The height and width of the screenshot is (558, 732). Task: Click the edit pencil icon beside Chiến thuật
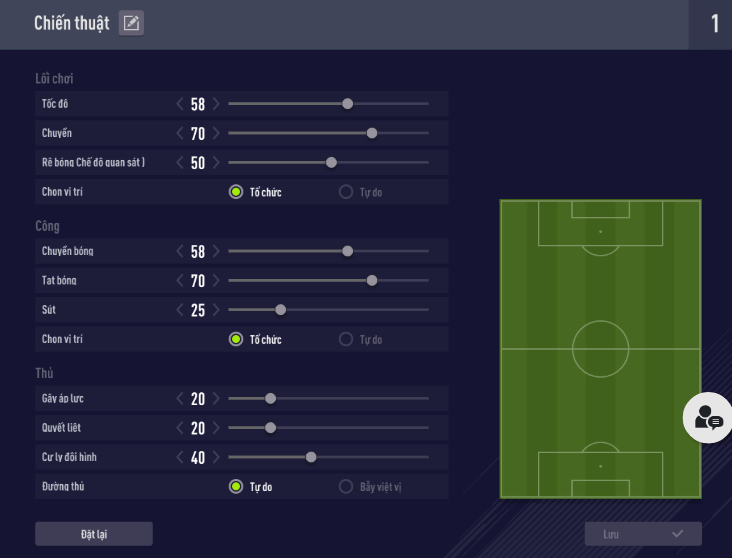click(131, 24)
